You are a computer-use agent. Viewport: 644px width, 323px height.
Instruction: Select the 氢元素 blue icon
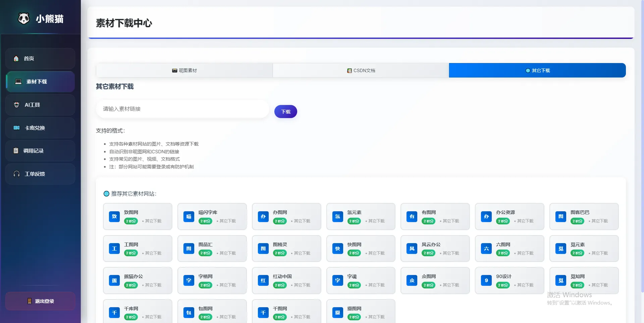pyautogui.click(x=337, y=216)
